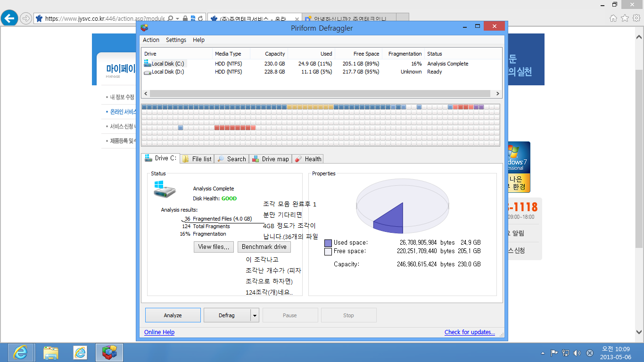Viewport: 644px width, 362px height.
Task: Show hidden tray icons arrow
Action: [x=543, y=353]
